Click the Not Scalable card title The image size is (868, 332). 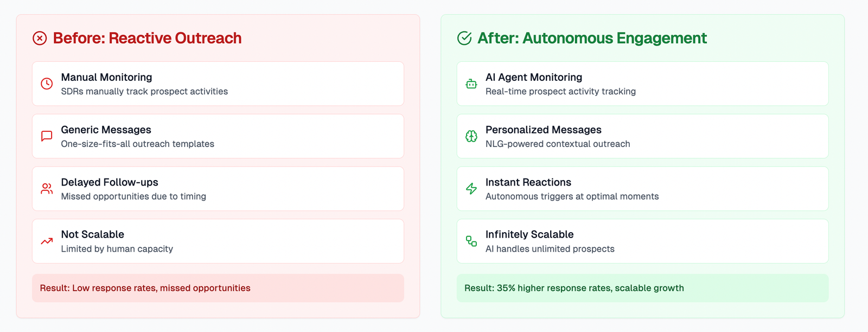coord(92,235)
